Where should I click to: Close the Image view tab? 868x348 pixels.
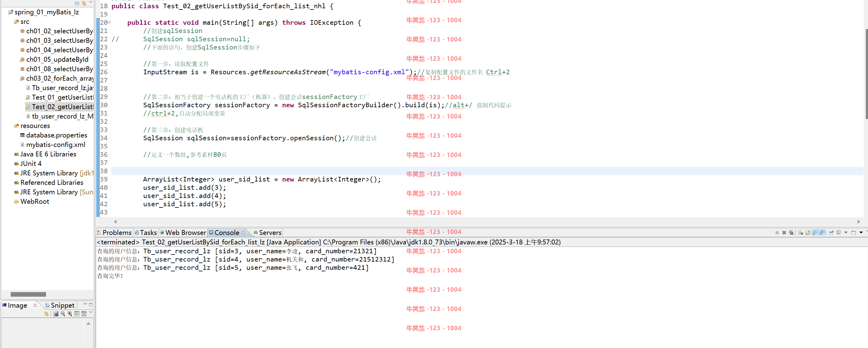click(x=35, y=305)
